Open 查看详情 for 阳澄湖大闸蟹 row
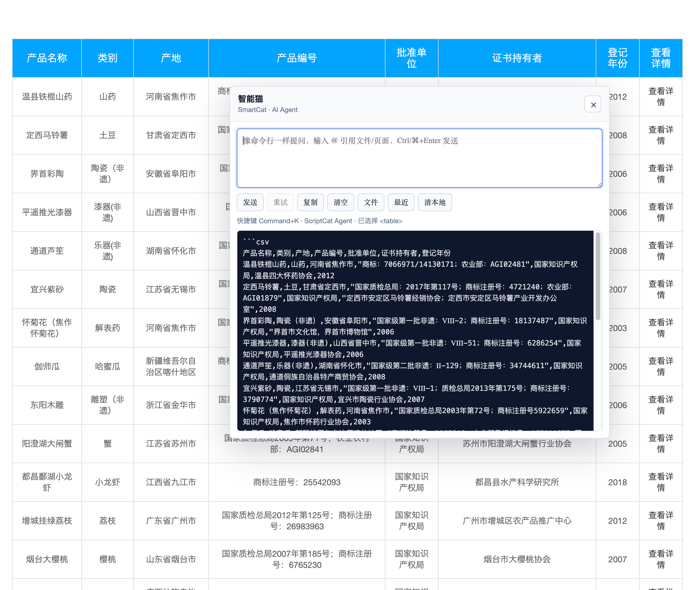Screen dimensions: 700x590 click(661, 444)
